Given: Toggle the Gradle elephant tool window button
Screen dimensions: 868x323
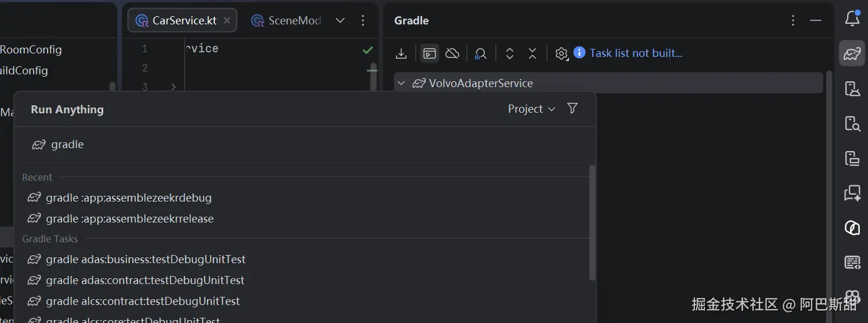Looking at the screenshot, I should click(852, 54).
